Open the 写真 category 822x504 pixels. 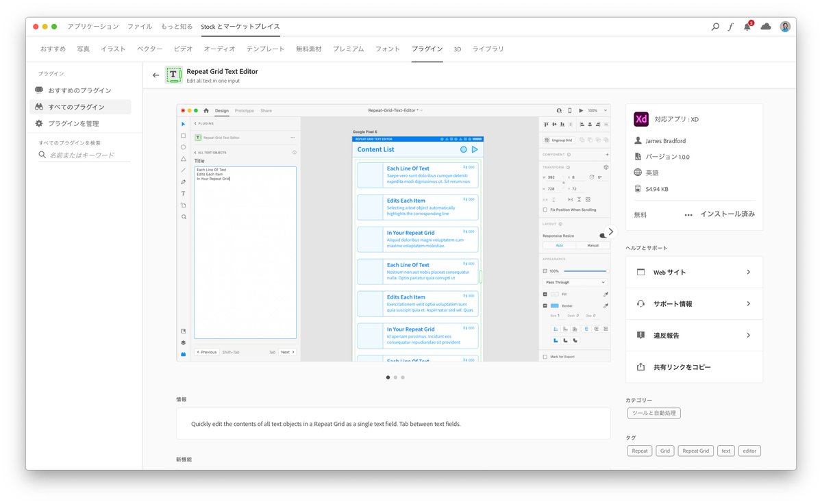pos(84,49)
